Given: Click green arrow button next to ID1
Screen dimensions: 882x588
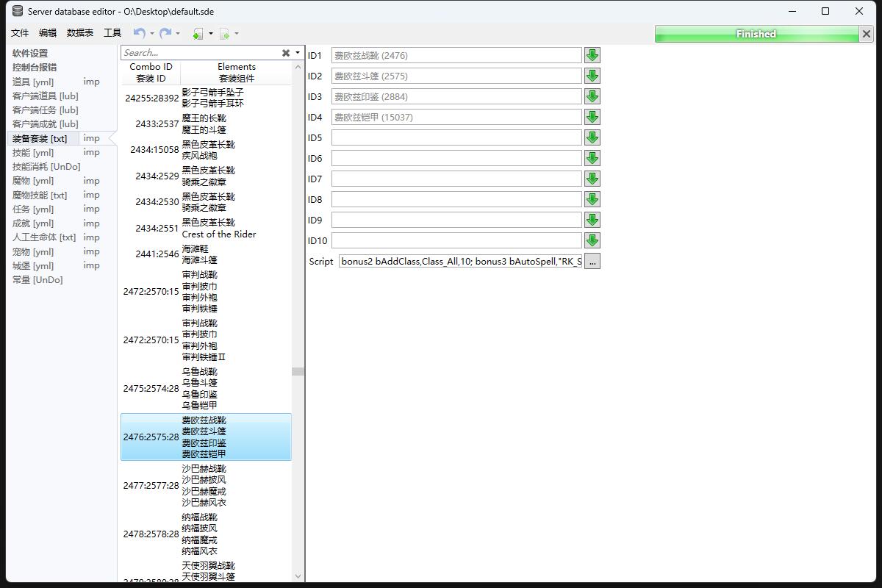Looking at the screenshot, I should point(592,55).
